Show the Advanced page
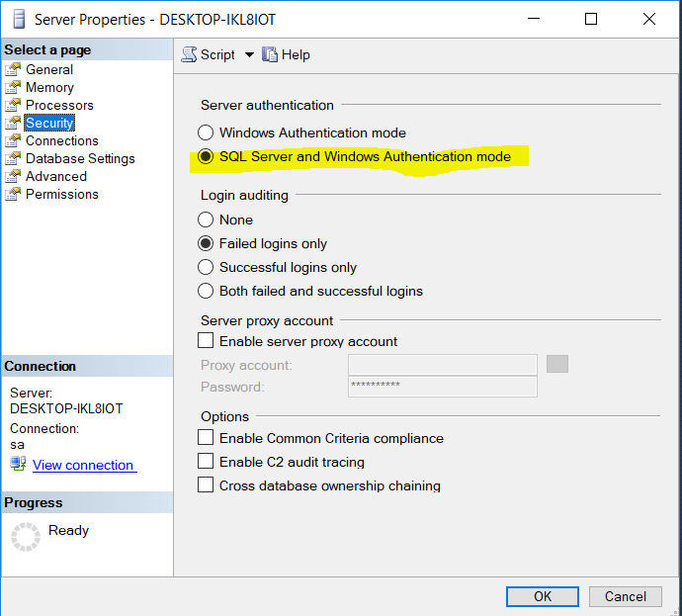This screenshot has height=616, width=682. [x=56, y=176]
